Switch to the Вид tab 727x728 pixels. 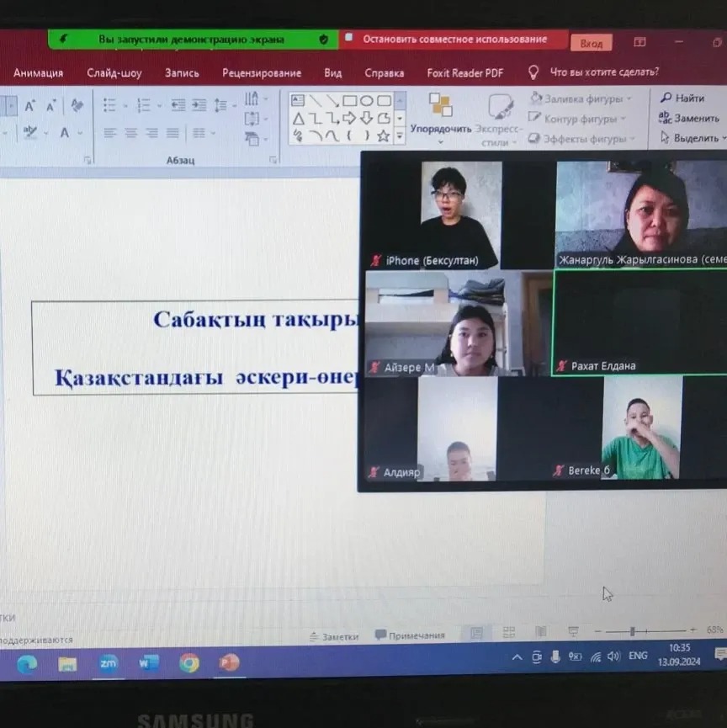(333, 73)
